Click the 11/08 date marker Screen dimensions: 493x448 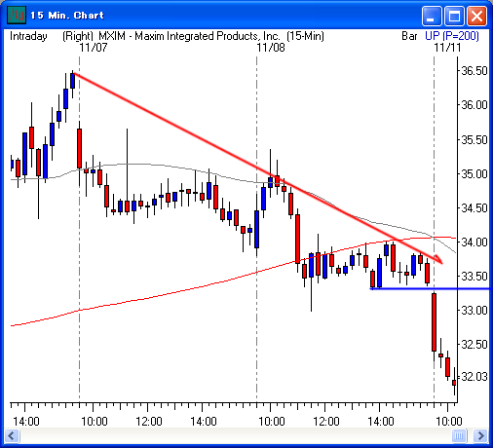271,48
